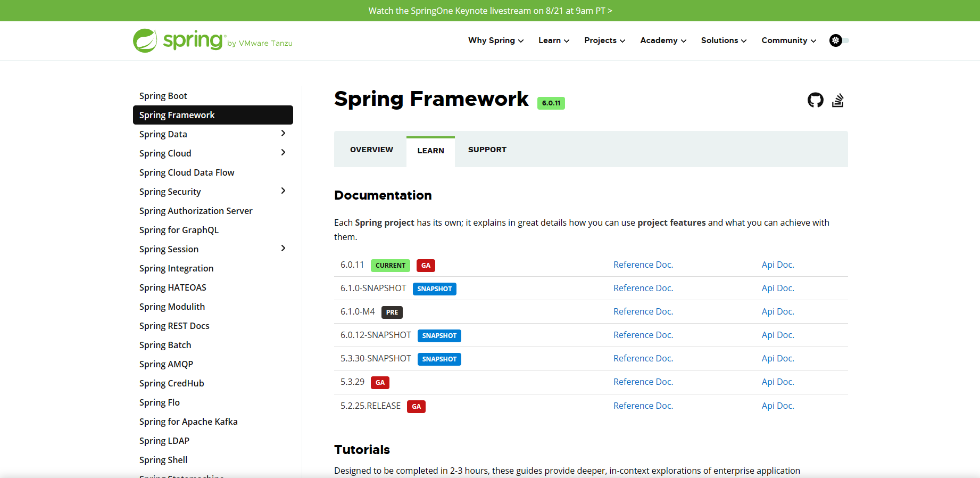Select Spring Framework in the sidebar
The height and width of the screenshot is (478, 980).
(213, 115)
